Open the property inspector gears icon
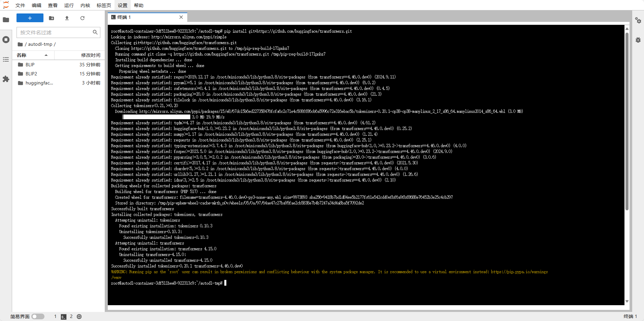The height and width of the screenshot is (321, 644). coord(638,21)
